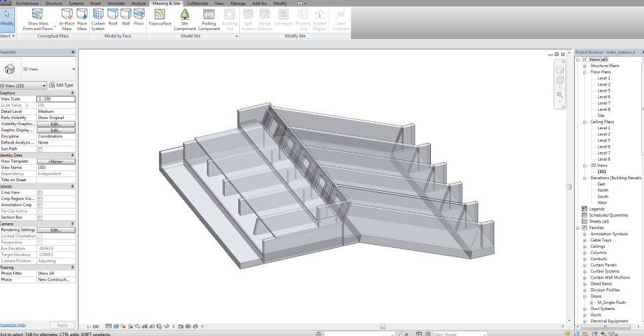The height and width of the screenshot is (336, 644).
Task: Expand the Model Site panel launcher arrow
Action: (x=236, y=36)
